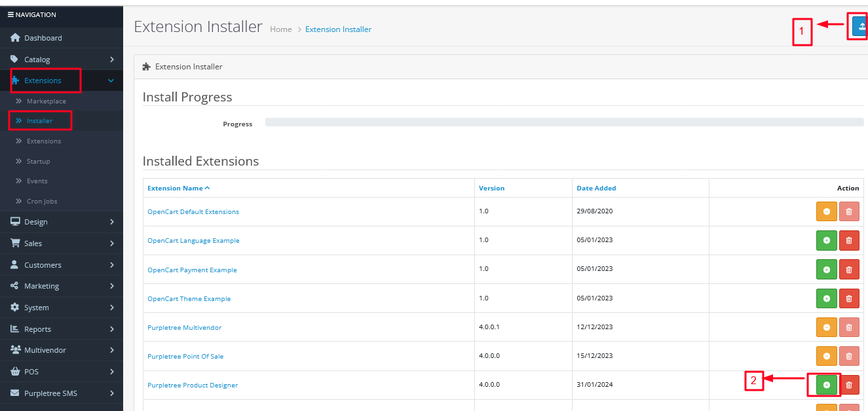Expand the Catalog menu chevron
Viewport: 868px width, 411px height.
coord(112,60)
